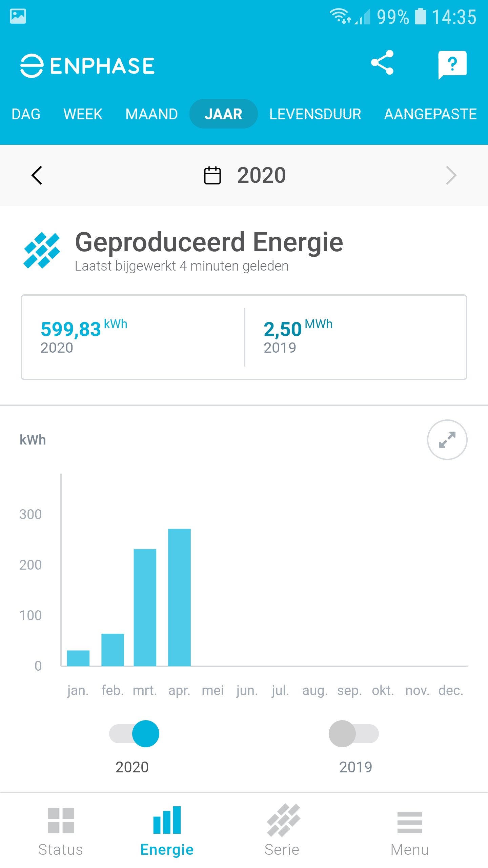Tap the calendar icon next to 2020
This screenshot has height=868, width=488.
(x=212, y=175)
